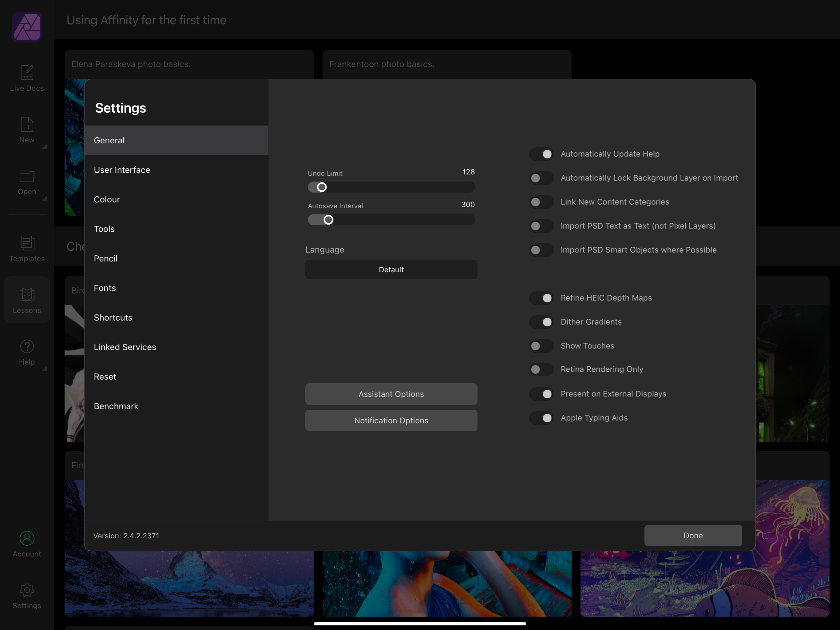Click the Open folder icon in sidebar
The width and height of the screenshot is (840, 630).
(x=26, y=176)
